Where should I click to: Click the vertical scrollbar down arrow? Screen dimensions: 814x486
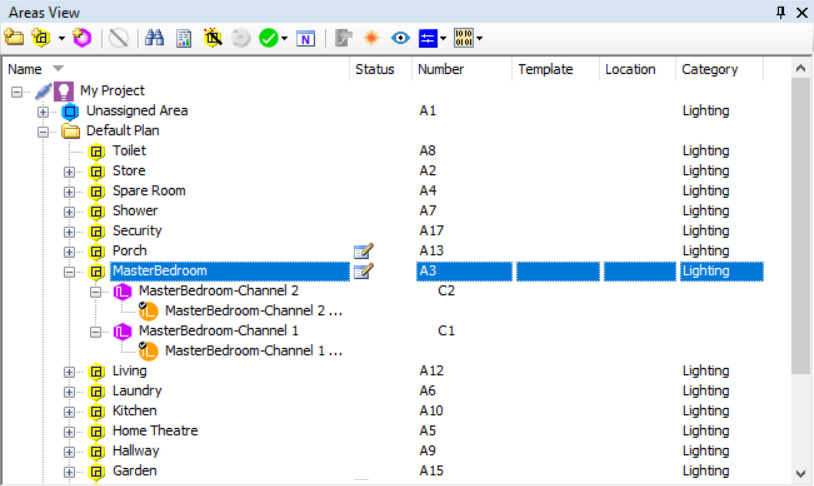(800, 473)
